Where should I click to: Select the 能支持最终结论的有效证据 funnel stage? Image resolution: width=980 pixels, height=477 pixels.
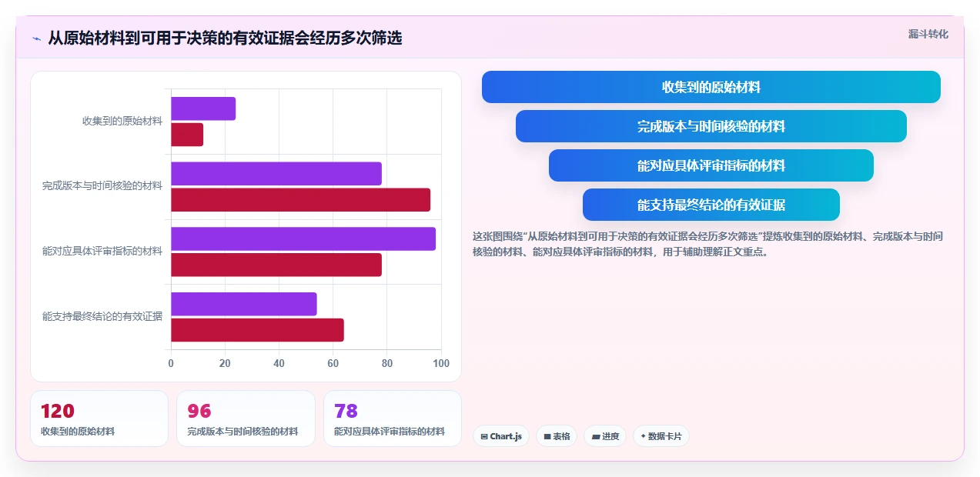pyautogui.click(x=711, y=205)
